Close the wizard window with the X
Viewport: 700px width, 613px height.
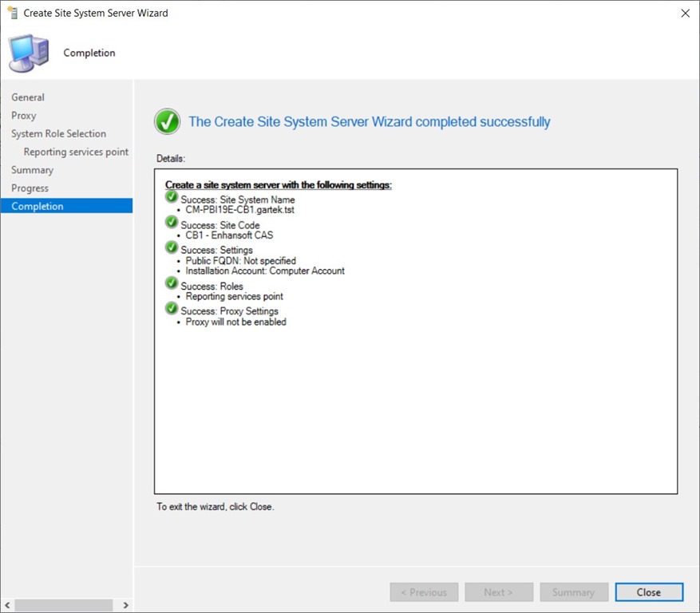coord(686,14)
